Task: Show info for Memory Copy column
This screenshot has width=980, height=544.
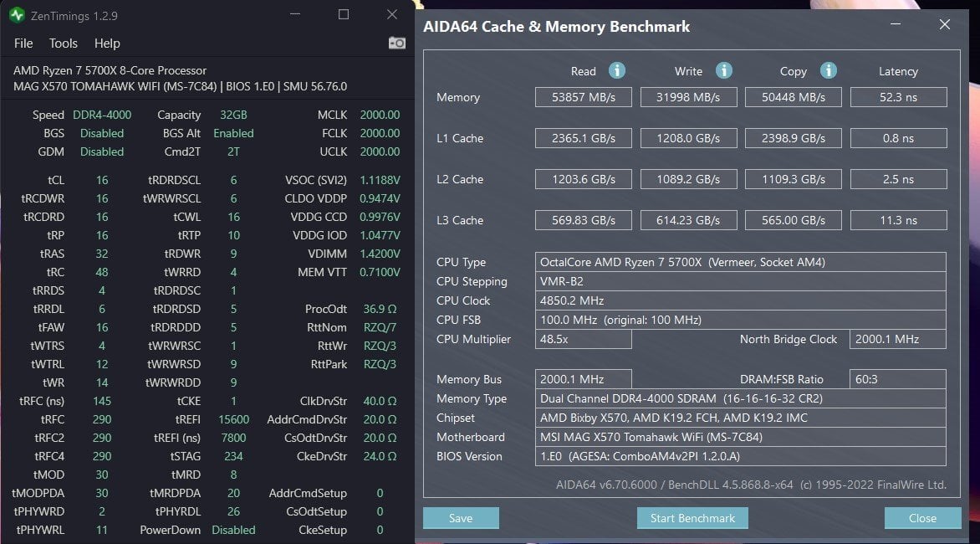Action: [x=828, y=70]
